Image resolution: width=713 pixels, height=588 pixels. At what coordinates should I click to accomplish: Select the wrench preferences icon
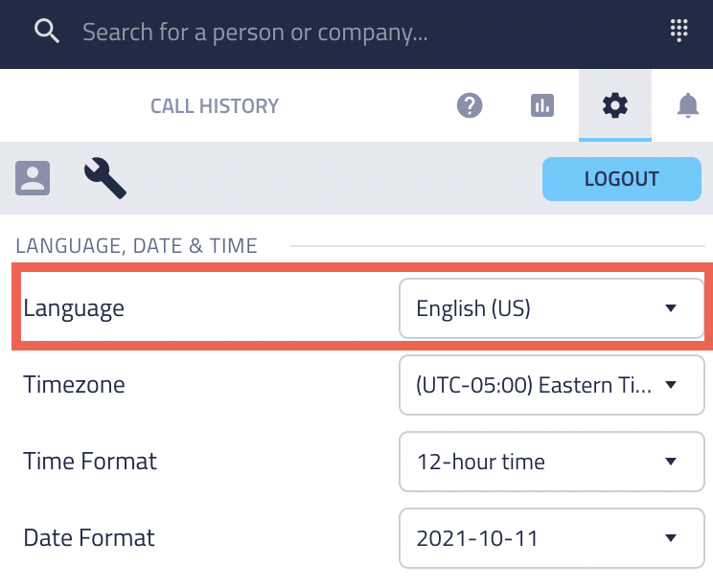coord(105,178)
